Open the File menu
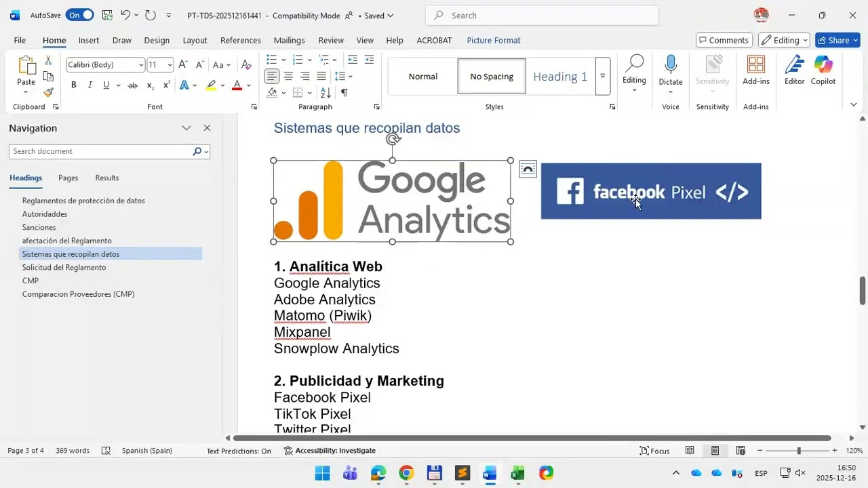Image resolution: width=868 pixels, height=488 pixels. tap(20, 40)
